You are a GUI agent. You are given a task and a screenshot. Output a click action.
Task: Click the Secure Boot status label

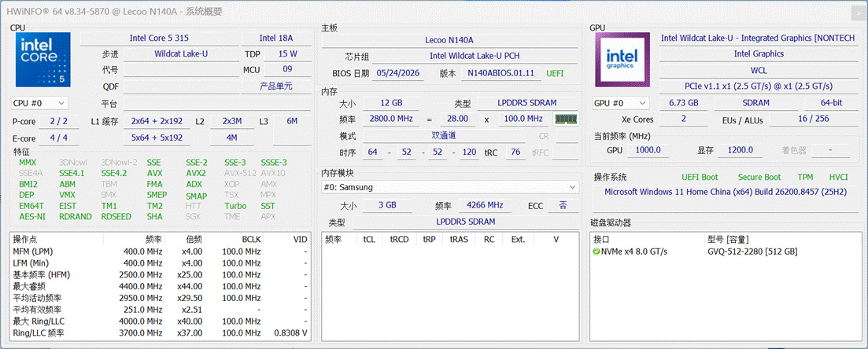click(x=759, y=177)
